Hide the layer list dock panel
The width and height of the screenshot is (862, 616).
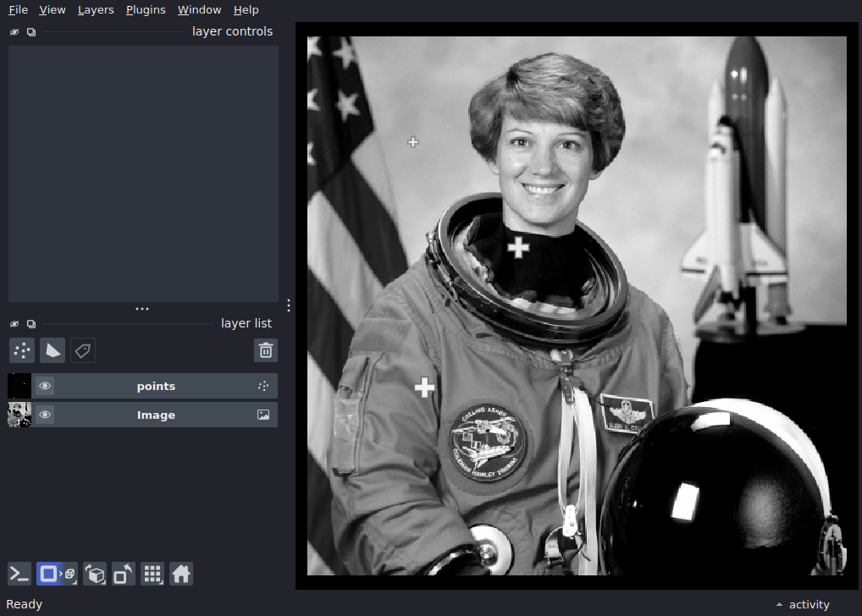tap(14, 324)
